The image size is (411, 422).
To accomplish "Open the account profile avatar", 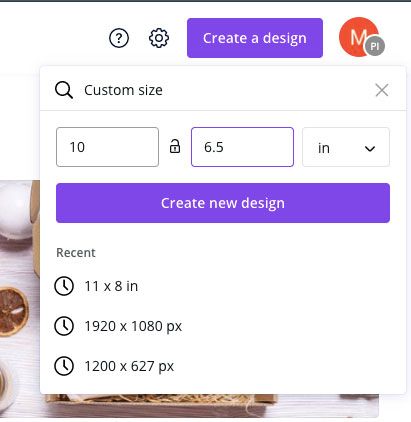I will pos(361,37).
